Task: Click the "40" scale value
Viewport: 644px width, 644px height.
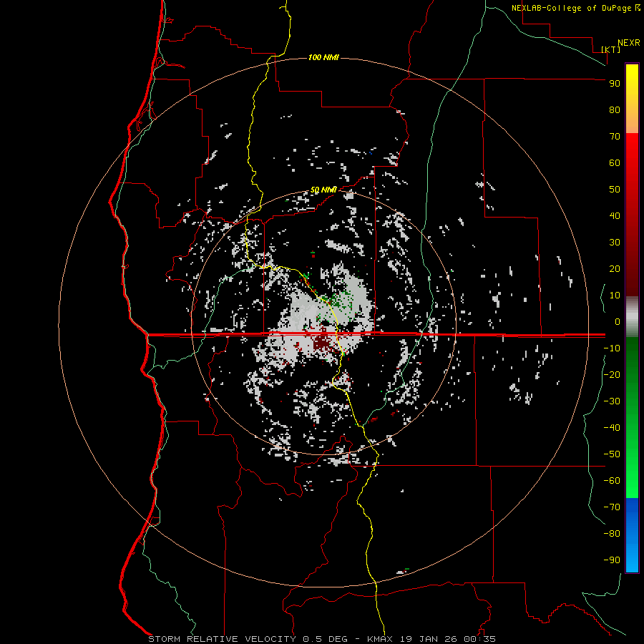Action: [x=615, y=215]
